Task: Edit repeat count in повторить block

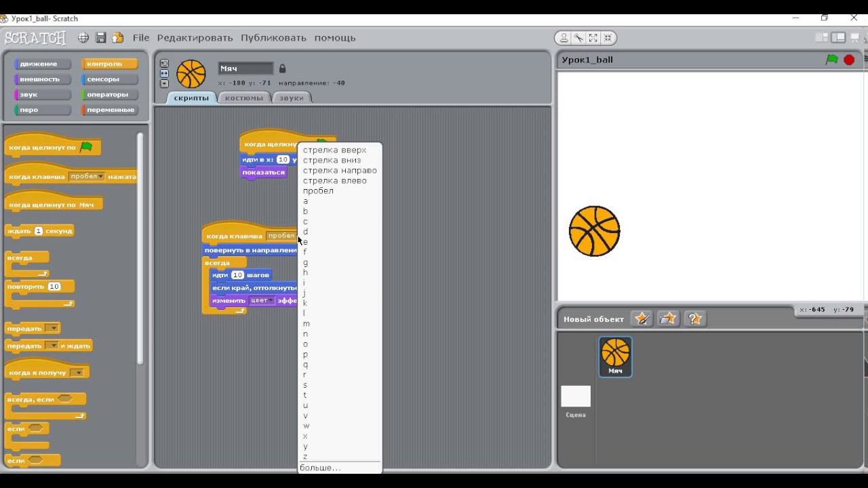Action: (x=54, y=287)
